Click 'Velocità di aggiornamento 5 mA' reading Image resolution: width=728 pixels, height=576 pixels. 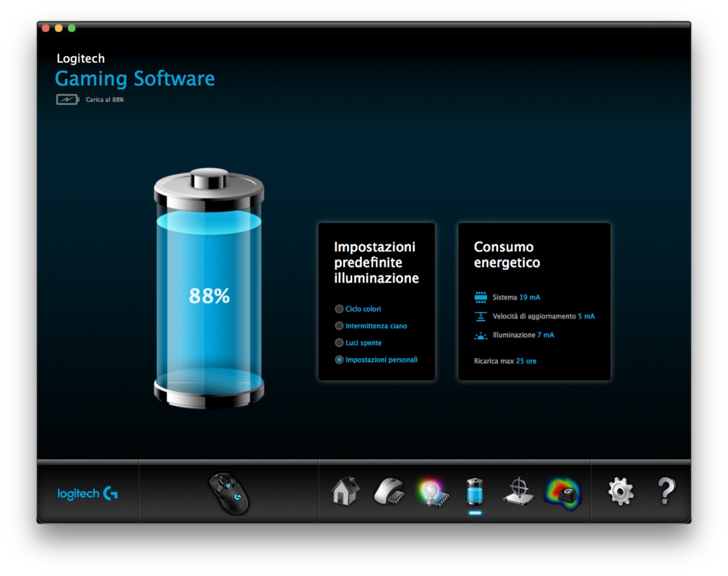tap(544, 316)
